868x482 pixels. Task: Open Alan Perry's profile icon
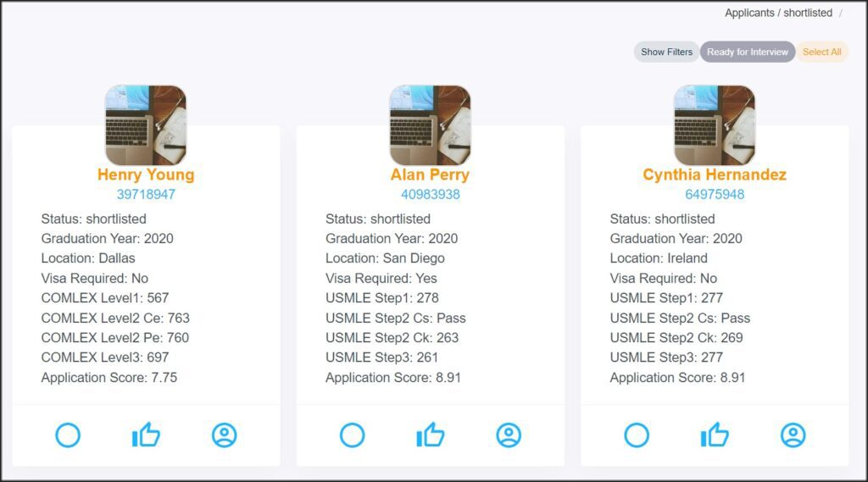[x=509, y=435]
